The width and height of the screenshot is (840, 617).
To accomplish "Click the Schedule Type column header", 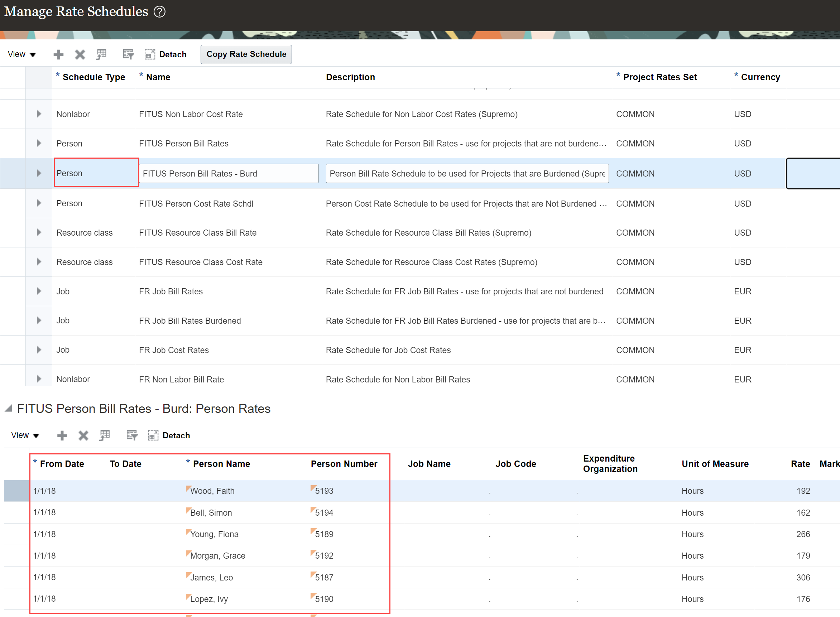I will (x=93, y=77).
